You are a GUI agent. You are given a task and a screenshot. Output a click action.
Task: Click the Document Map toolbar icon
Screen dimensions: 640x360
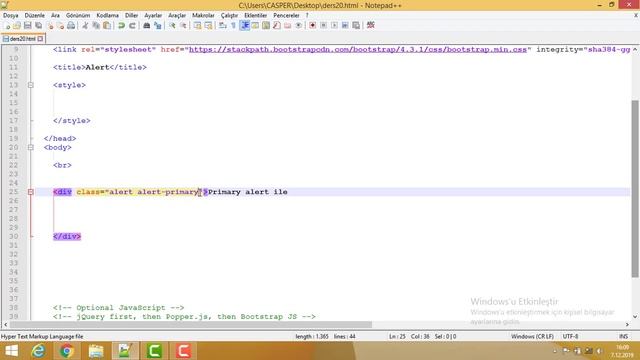pos(266,25)
